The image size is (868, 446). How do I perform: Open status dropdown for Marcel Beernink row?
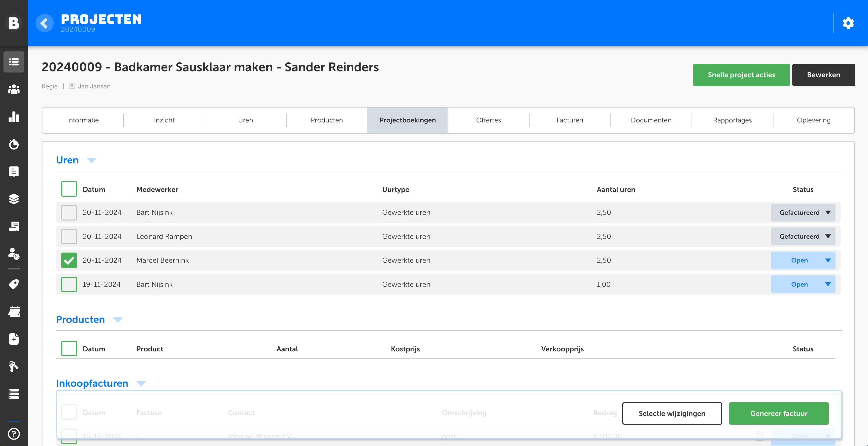tap(803, 260)
